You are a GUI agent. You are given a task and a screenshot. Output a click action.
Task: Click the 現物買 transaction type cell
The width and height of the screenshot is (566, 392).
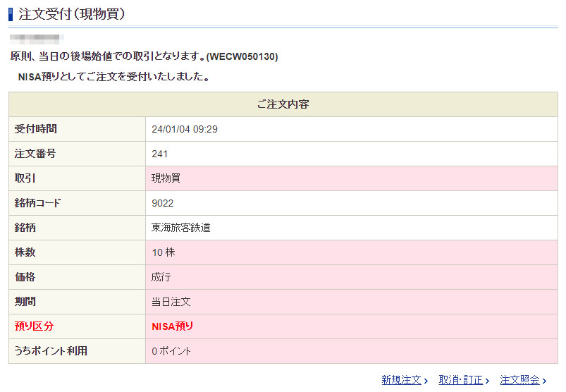point(166,178)
